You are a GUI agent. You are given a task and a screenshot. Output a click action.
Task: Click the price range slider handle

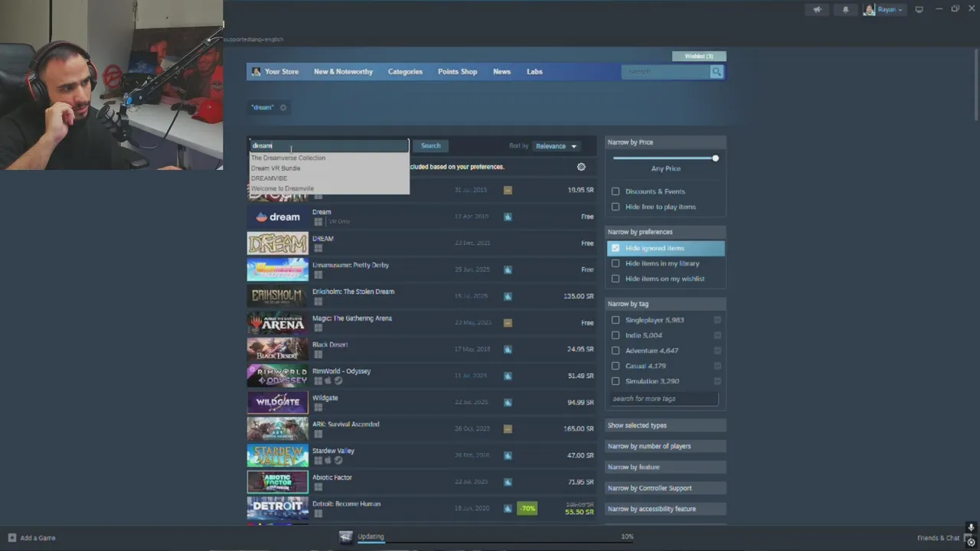click(715, 158)
